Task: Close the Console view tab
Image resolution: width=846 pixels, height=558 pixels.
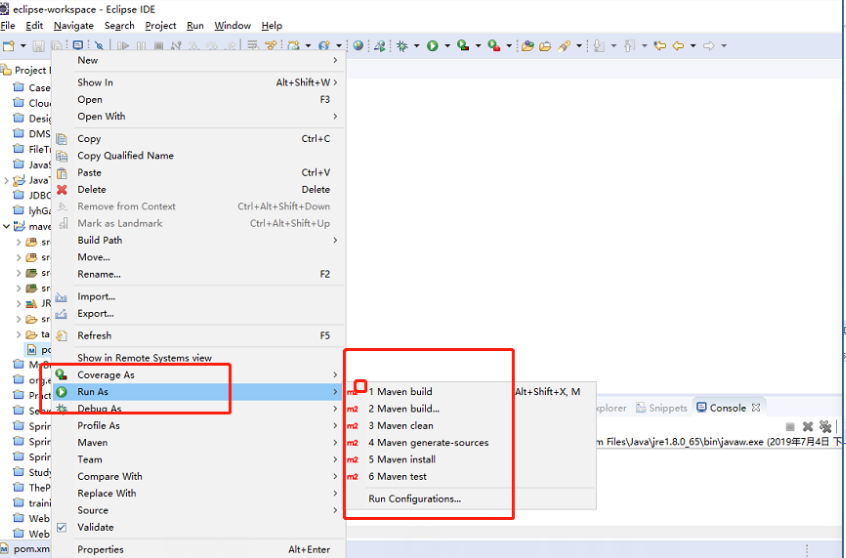Action: [756, 407]
